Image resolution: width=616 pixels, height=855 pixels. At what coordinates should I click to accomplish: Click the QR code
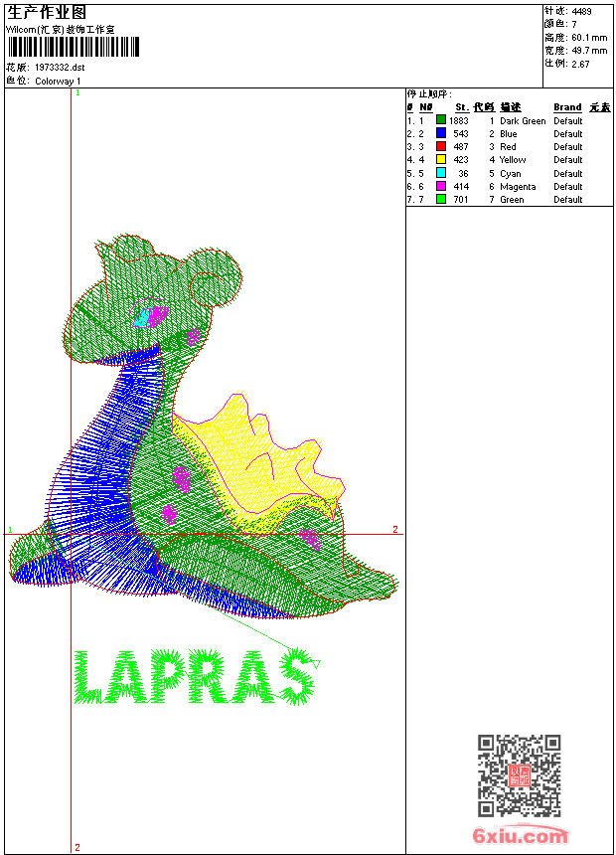[519, 775]
